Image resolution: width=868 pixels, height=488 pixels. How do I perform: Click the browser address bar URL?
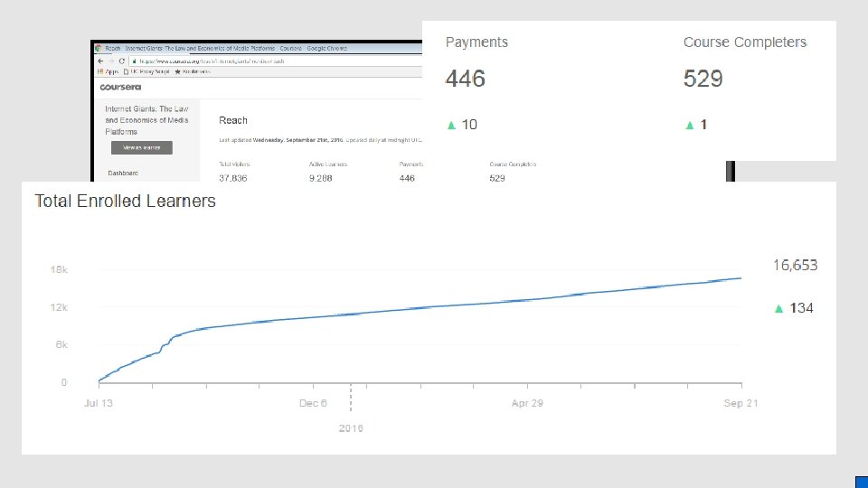212,61
